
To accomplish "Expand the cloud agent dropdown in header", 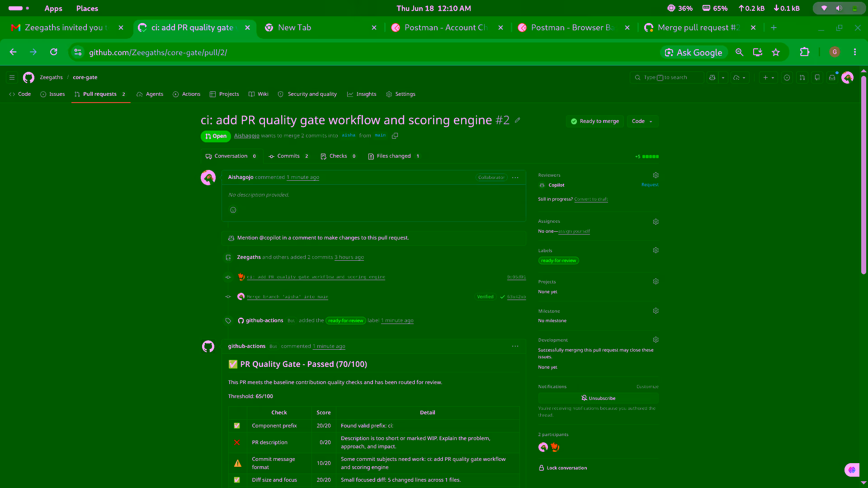I will click(740, 78).
